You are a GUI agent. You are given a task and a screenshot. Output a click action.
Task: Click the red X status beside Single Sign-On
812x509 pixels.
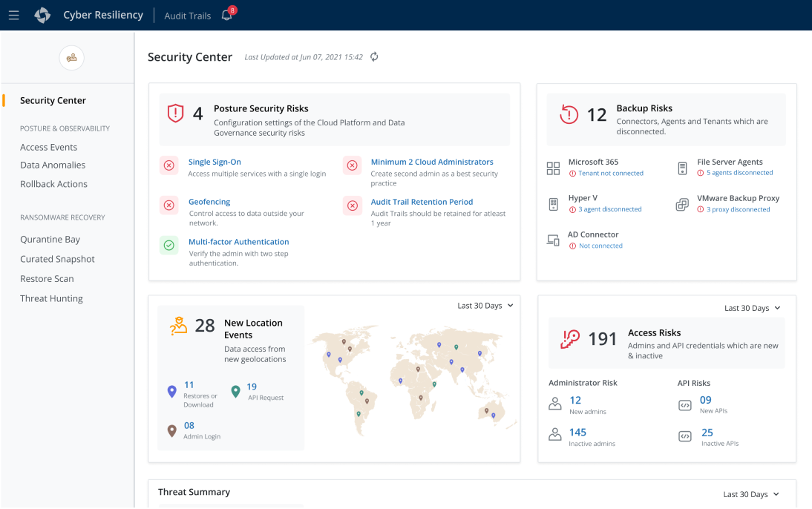click(x=169, y=165)
